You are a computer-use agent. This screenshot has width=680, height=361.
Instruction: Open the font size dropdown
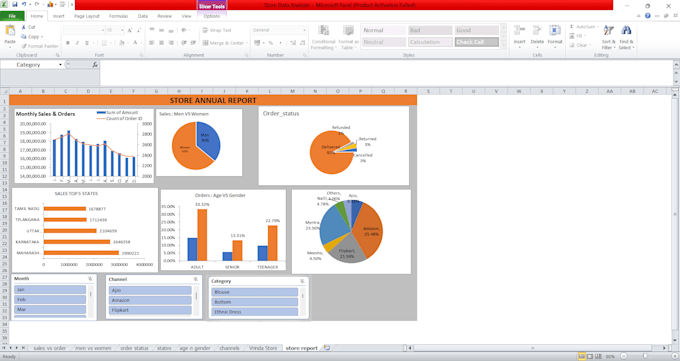(x=122, y=30)
